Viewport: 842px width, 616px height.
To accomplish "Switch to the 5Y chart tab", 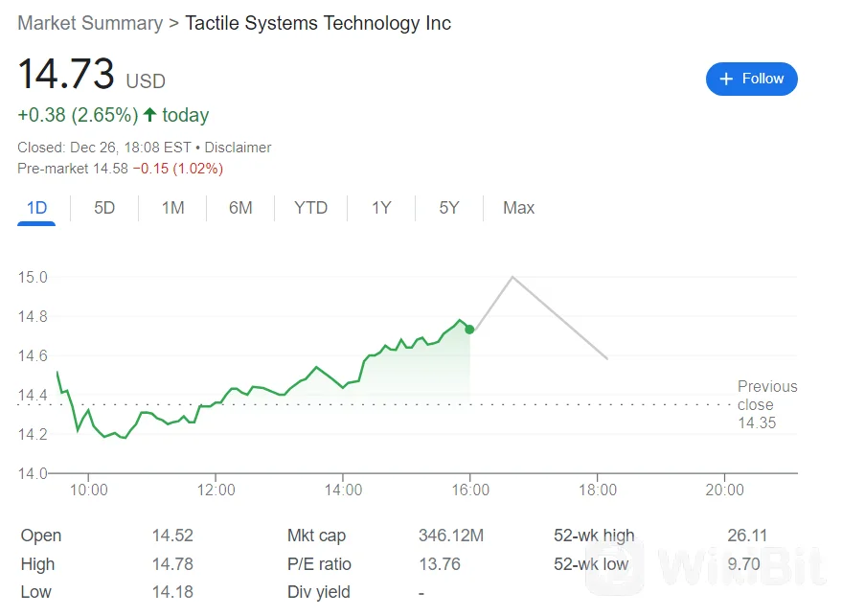I will tap(449, 208).
